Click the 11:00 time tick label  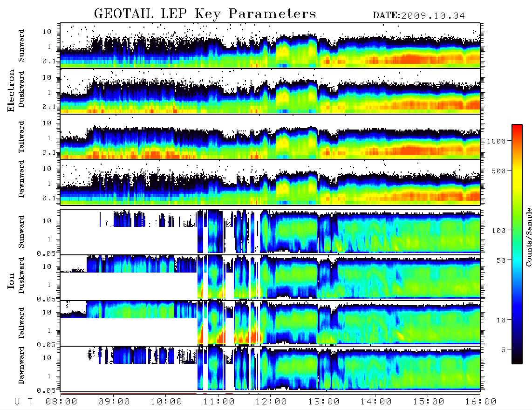(219, 402)
